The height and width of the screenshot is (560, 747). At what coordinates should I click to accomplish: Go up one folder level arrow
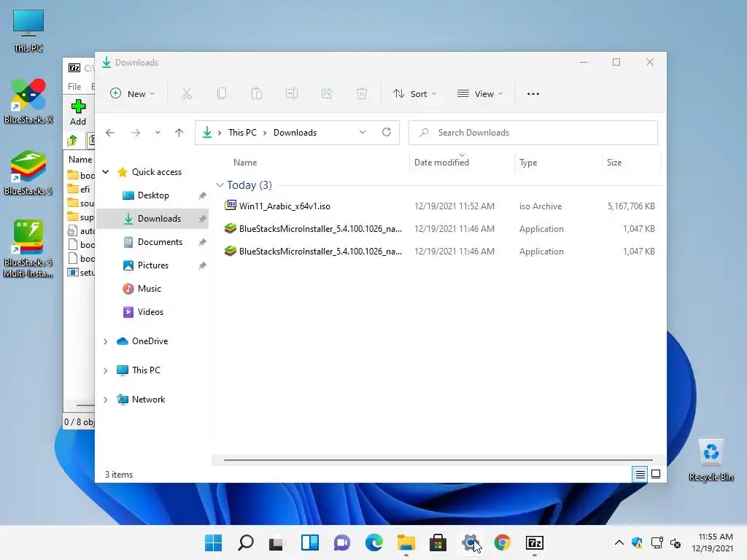179,133
